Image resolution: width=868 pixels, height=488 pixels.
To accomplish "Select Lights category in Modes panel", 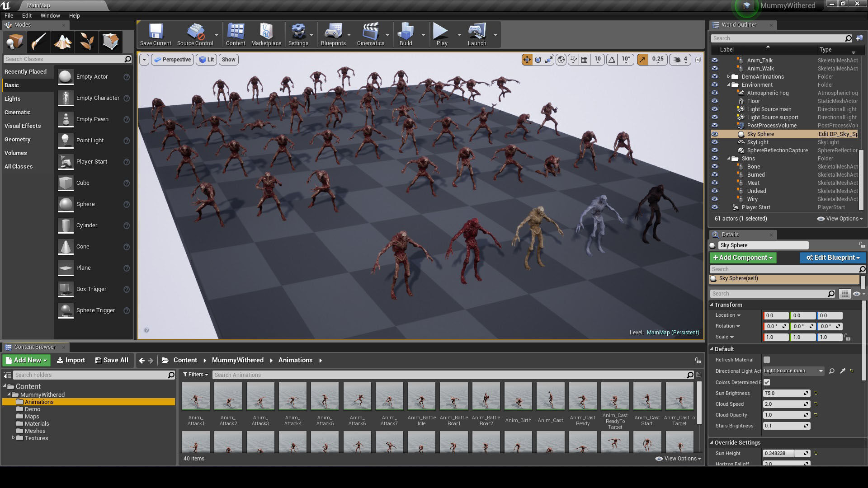I will tap(13, 99).
